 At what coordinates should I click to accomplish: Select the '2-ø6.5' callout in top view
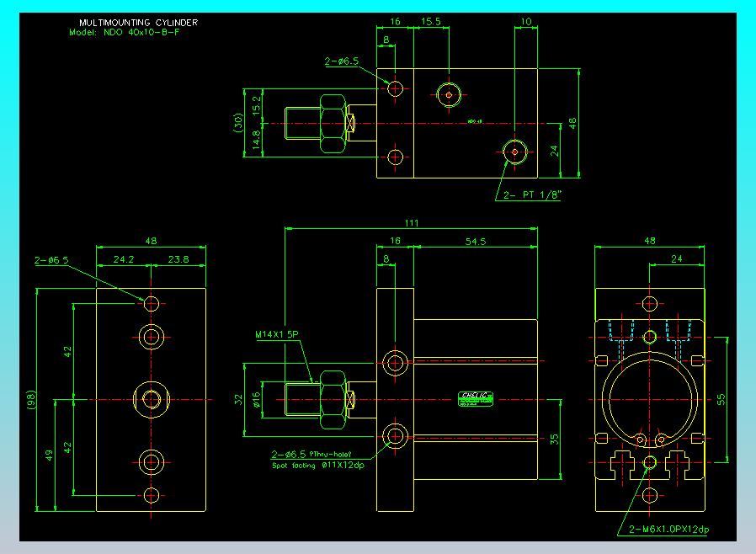click(x=341, y=61)
